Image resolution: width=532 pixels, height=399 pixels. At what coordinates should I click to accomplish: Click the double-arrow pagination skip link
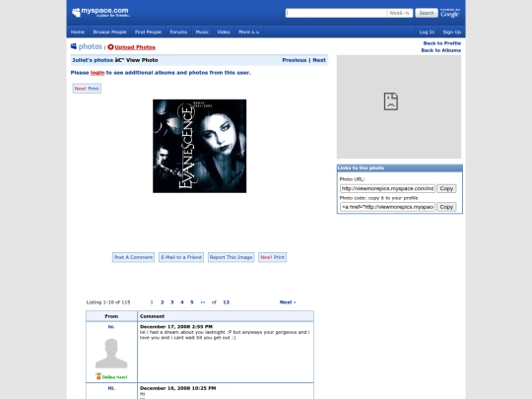(x=203, y=302)
